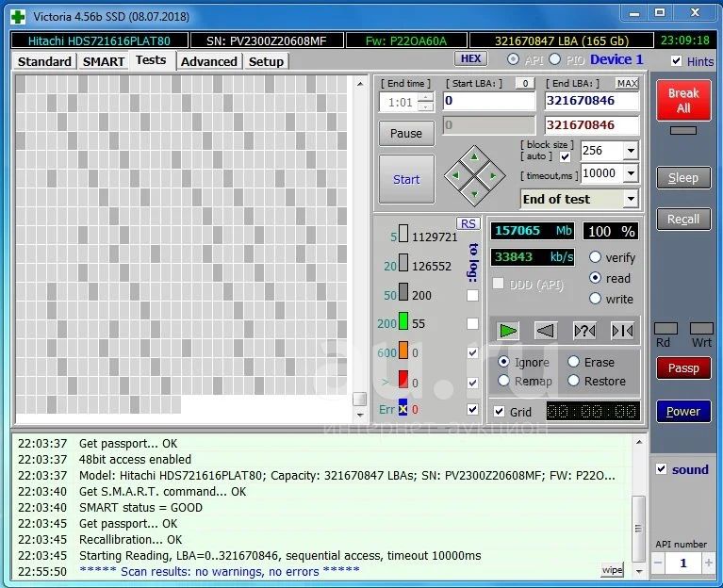723x588 pixels.
Task: Select the PIO mode radio button
Action: pos(555,59)
